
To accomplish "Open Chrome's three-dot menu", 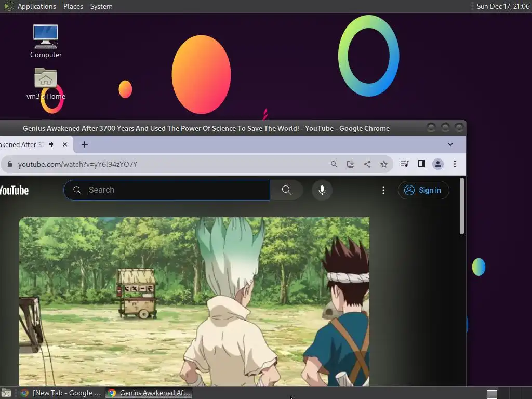I will click(x=455, y=164).
